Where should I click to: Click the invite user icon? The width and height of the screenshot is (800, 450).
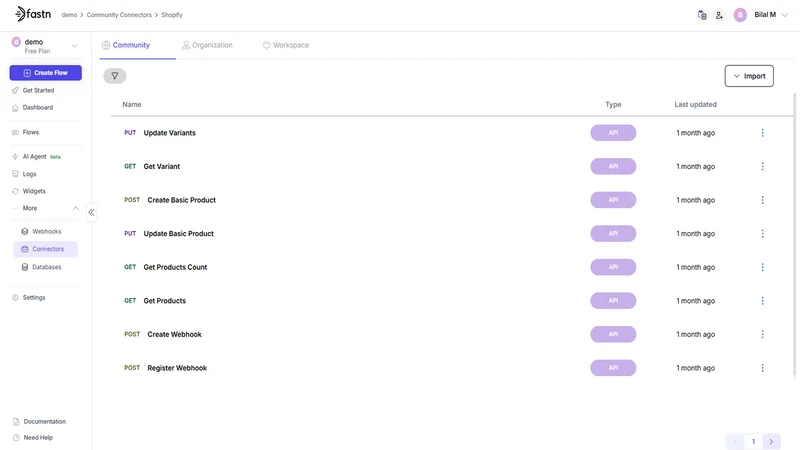pyautogui.click(x=719, y=15)
